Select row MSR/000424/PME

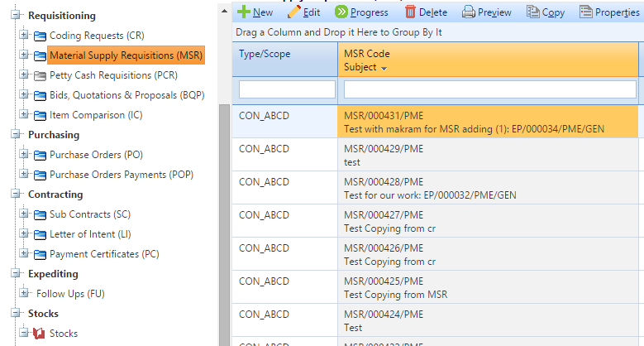[x=435, y=320]
